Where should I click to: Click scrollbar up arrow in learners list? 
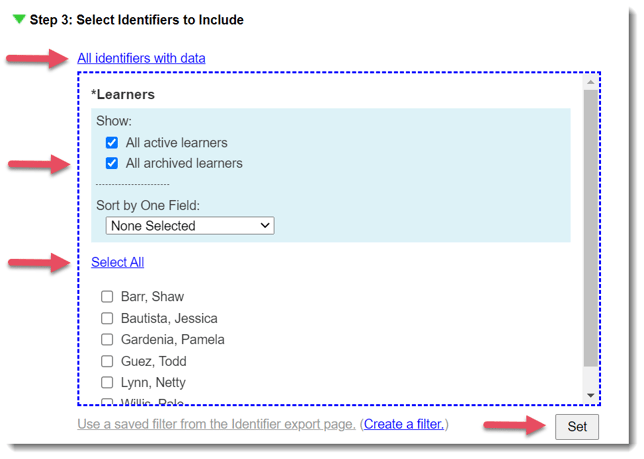point(590,83)
